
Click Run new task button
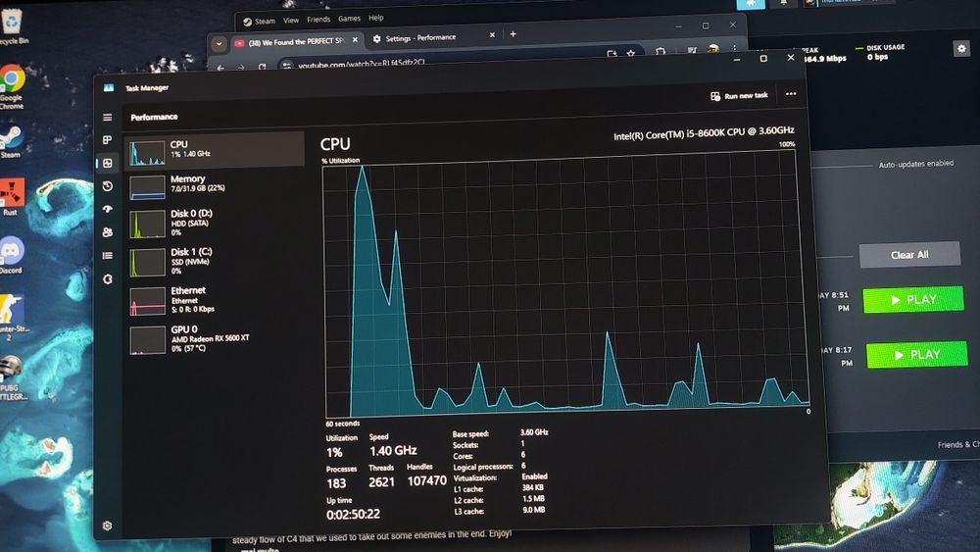[739, 96]
